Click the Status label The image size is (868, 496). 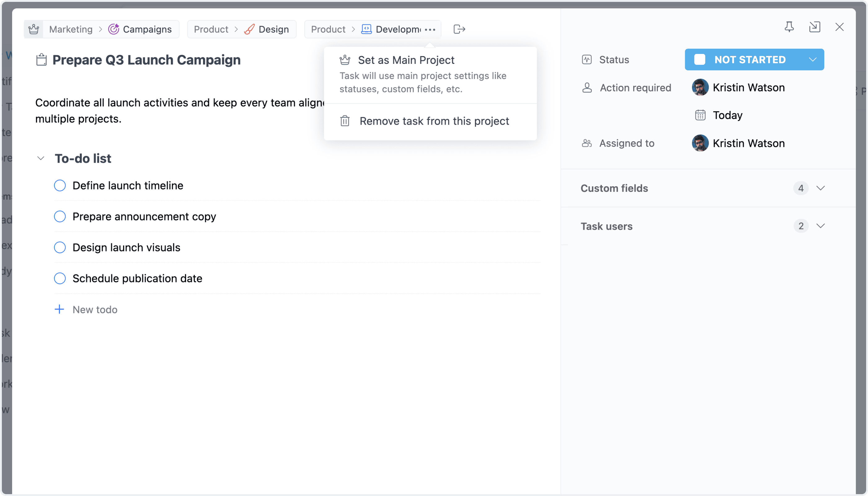click(x=614, y=60)
